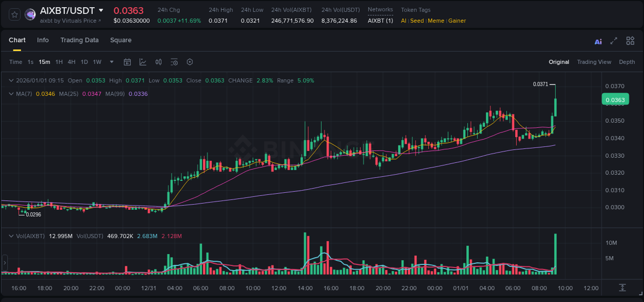The height and width of the screenshot is (302, 644).
Task: Star AIXBT/USDT as a favorite
Action: click(14, 14)
